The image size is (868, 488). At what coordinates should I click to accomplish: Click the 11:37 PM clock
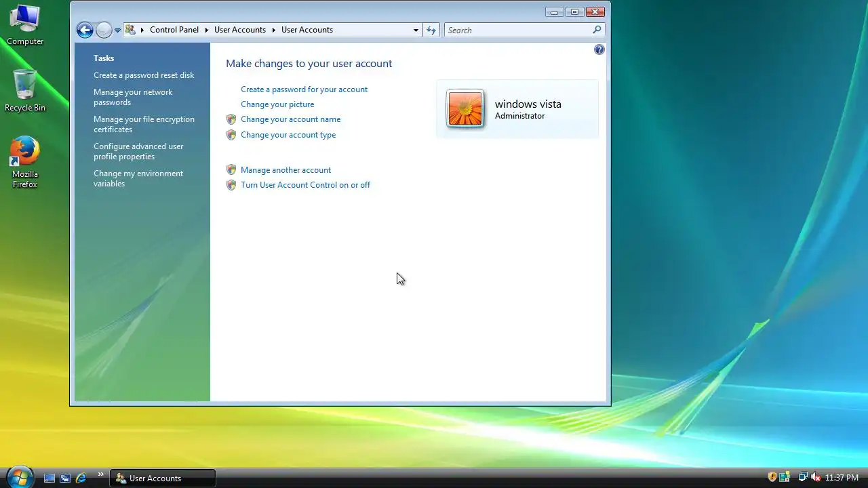coord(842,478)
